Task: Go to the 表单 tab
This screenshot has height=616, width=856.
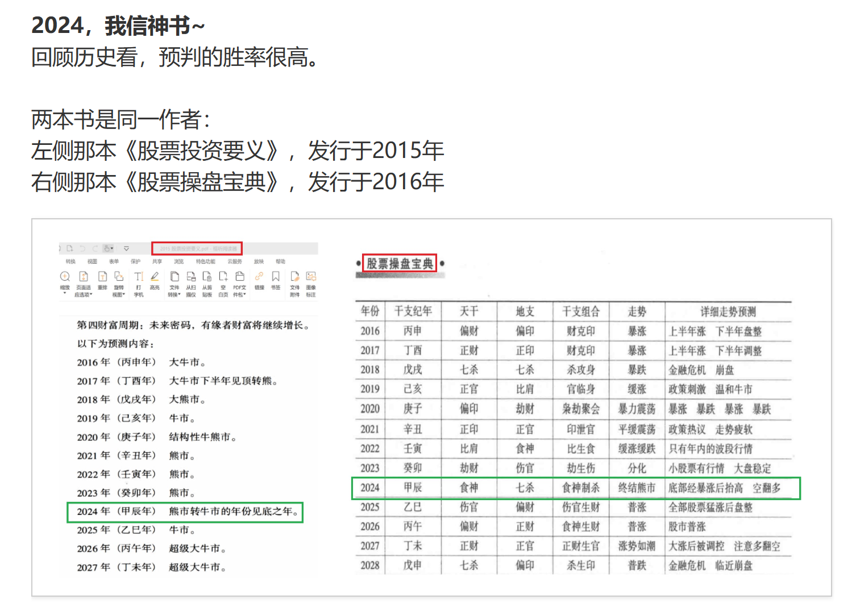Action: point(114,261)
